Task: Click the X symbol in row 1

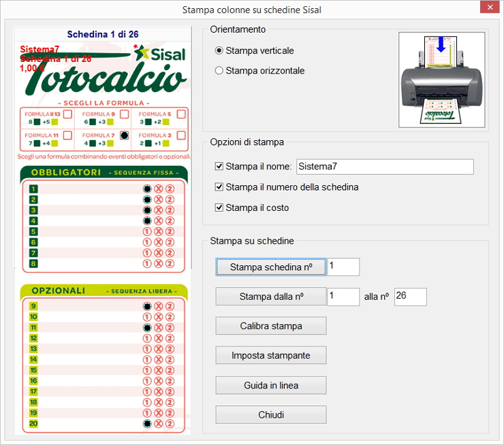Action: point(159,189)
